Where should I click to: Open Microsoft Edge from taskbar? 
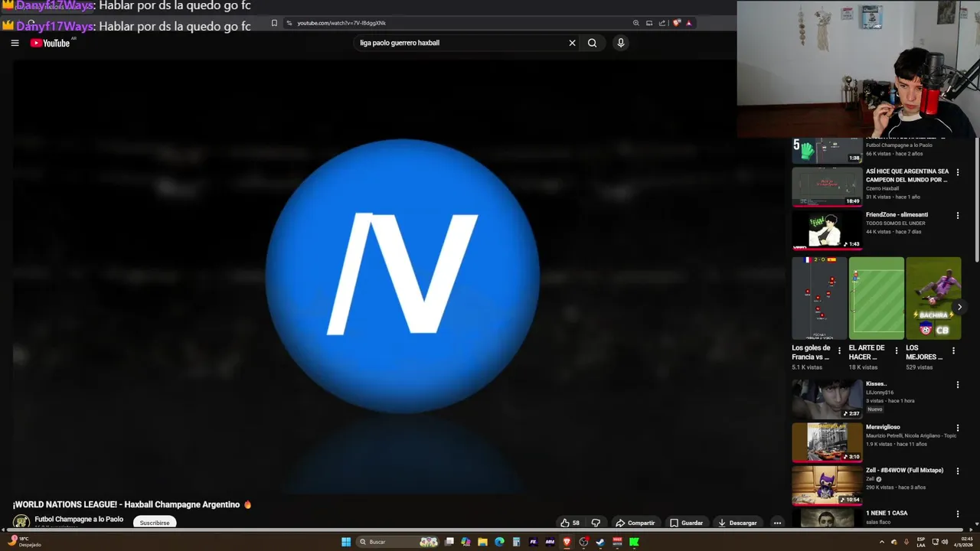coord(499,542)
